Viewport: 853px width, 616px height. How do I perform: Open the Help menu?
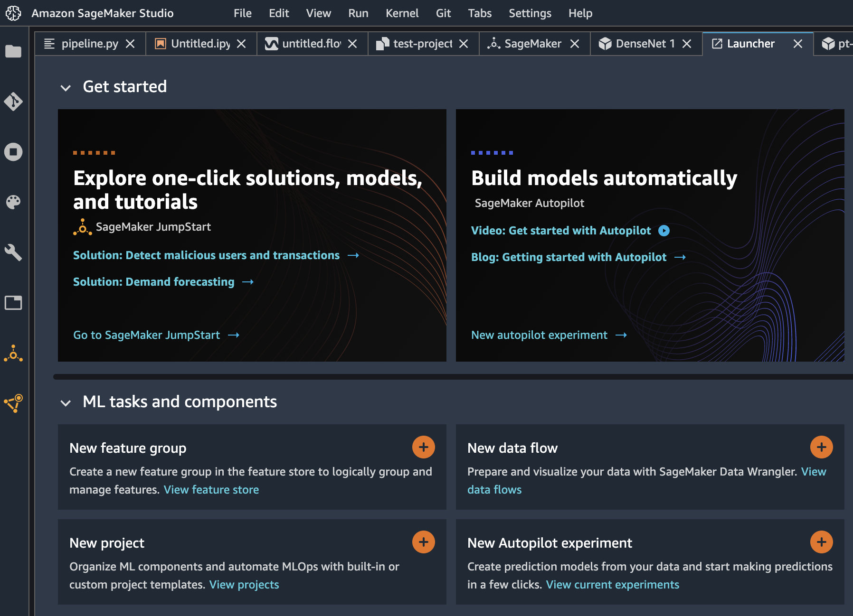click(x=580, y=13)
